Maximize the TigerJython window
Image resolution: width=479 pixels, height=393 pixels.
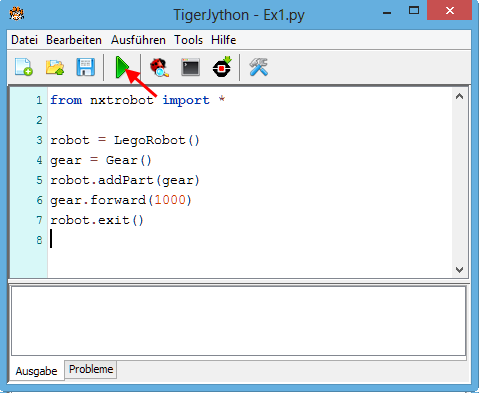pos(414,11)
